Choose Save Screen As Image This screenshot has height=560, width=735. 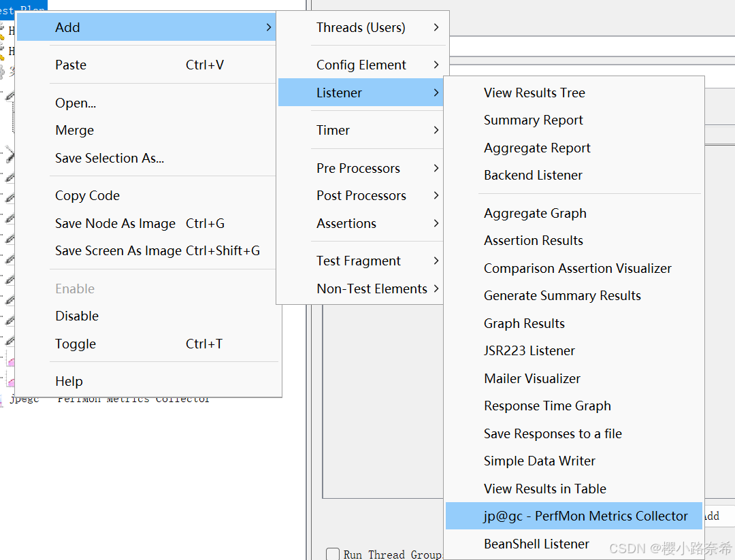[x=146, y=250]
